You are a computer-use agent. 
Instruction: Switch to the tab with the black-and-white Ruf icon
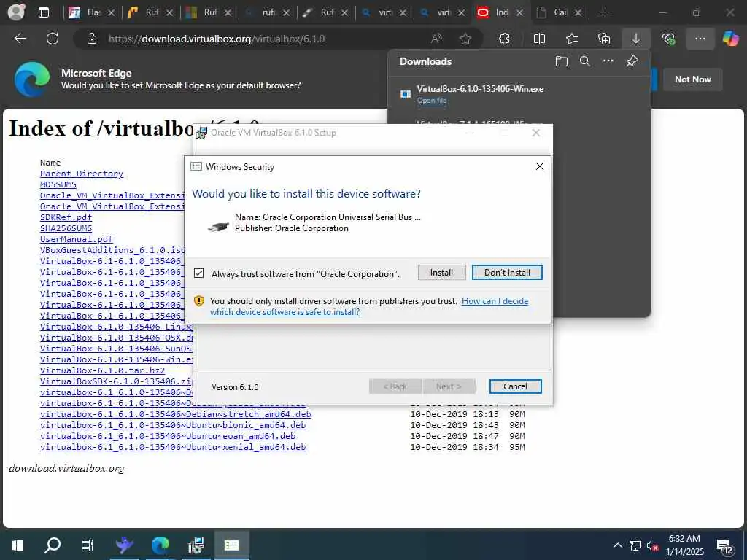click(x=327, y=12)
